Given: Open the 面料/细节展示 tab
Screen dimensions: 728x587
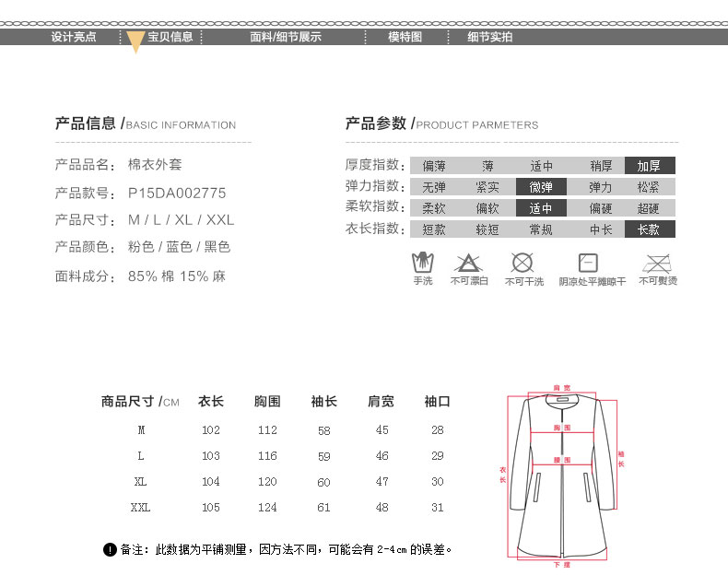Looking at the screenshot, I should coord(286,37).
